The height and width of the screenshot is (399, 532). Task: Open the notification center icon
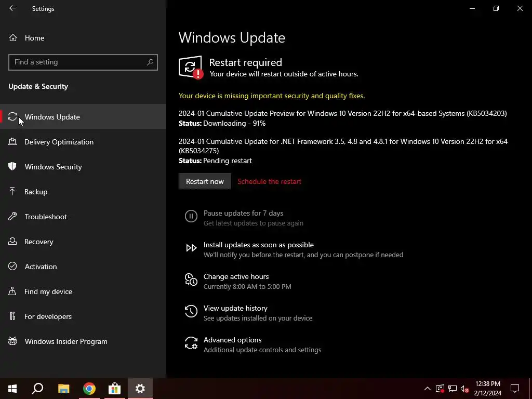coord(515,389)
